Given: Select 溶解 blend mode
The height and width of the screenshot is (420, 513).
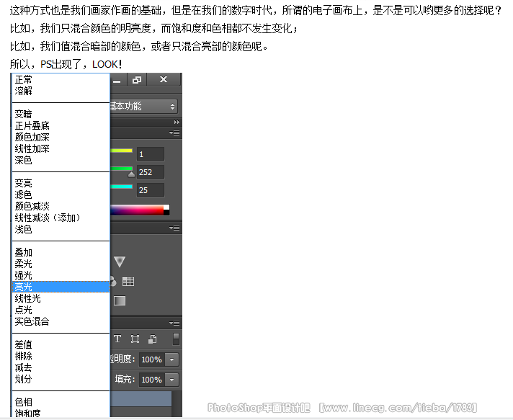Looking at the screenshot, I should tap(61, 91).
